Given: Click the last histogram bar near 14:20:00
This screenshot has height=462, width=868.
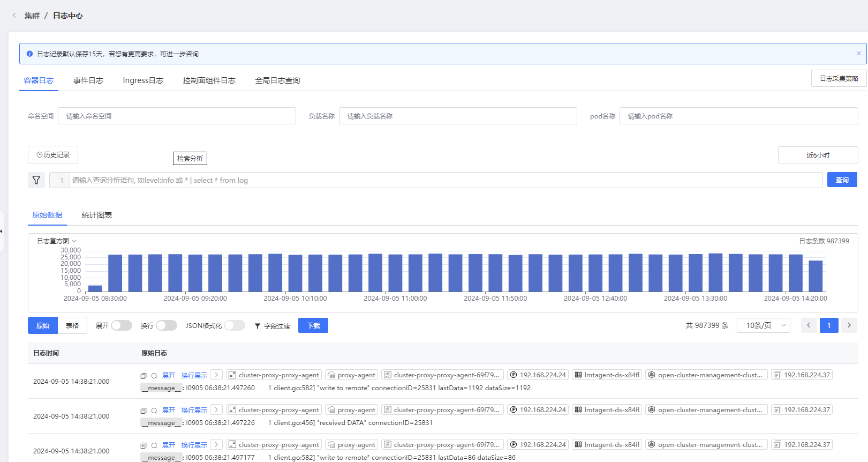Looking at the screenshot, I should 816,276.
